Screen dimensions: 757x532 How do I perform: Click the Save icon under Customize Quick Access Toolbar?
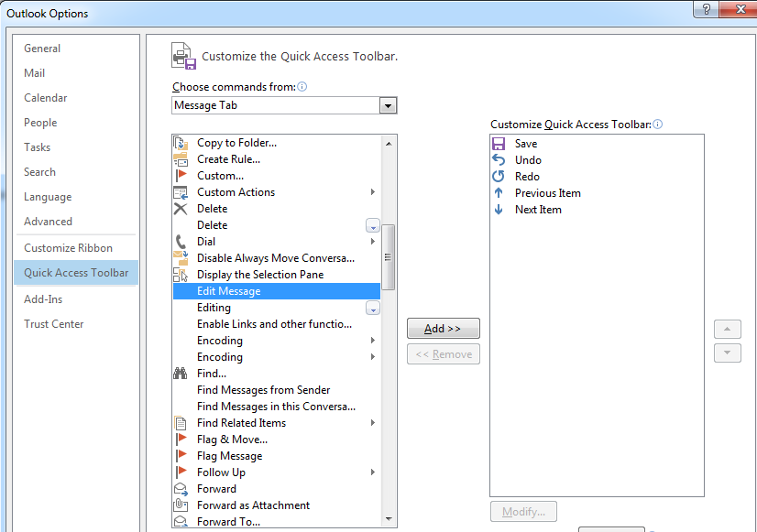pos(499,143)
